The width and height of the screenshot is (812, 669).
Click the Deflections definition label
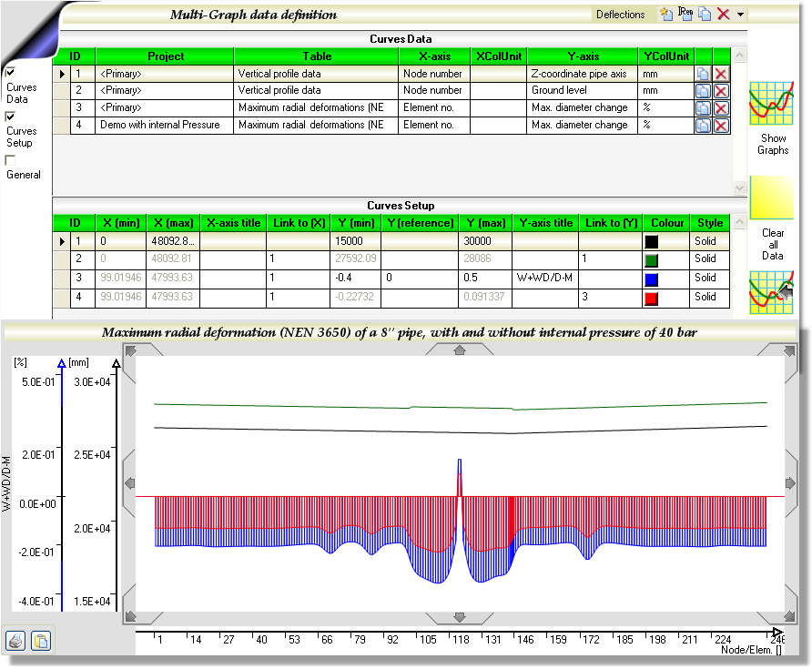pos(620,15)
